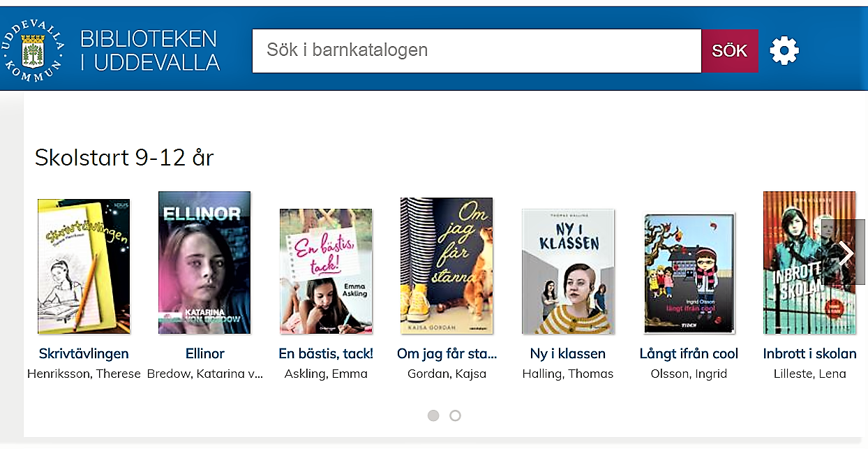Click the Ellinor title link

[205, 353]
